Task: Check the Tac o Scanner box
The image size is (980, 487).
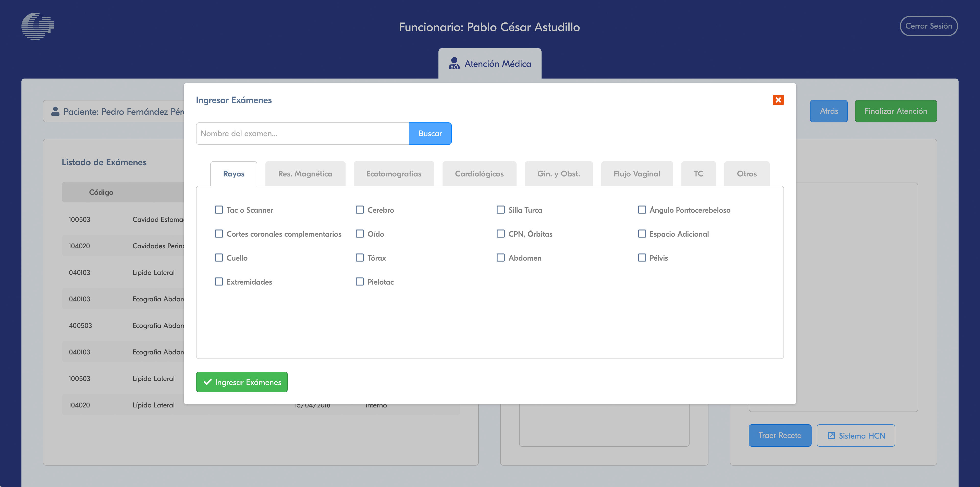Action: pos(219,210)
